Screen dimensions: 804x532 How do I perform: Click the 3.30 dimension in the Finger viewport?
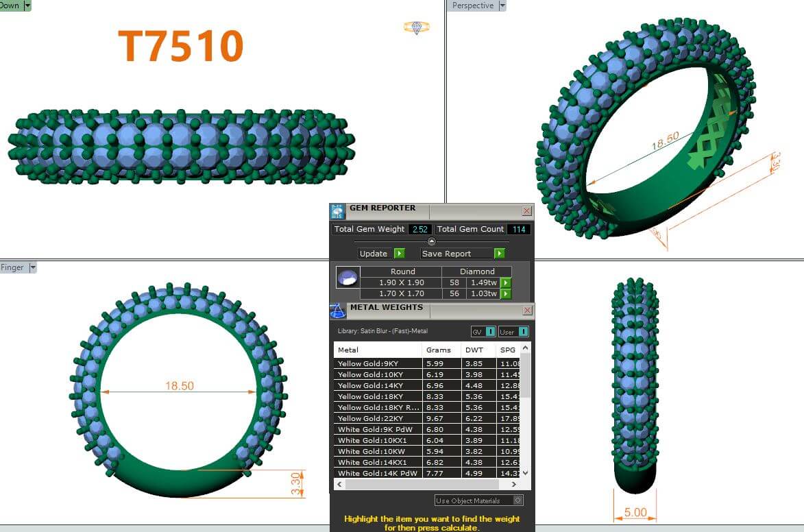tap(295, 484)
